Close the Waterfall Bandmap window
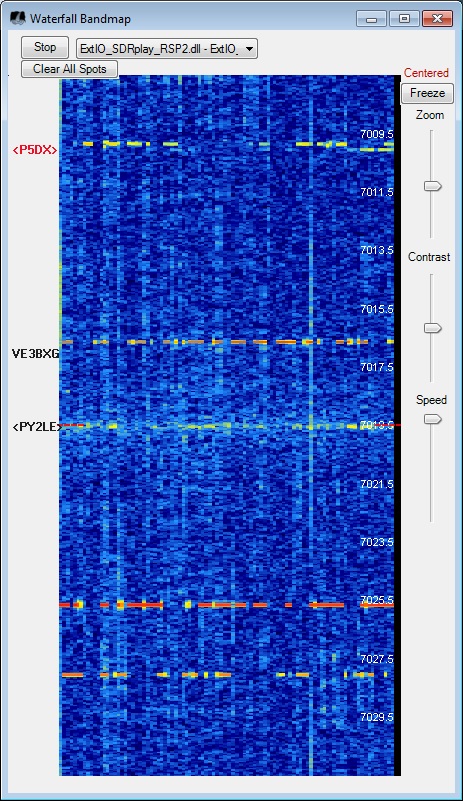 [x=437, y=19]
